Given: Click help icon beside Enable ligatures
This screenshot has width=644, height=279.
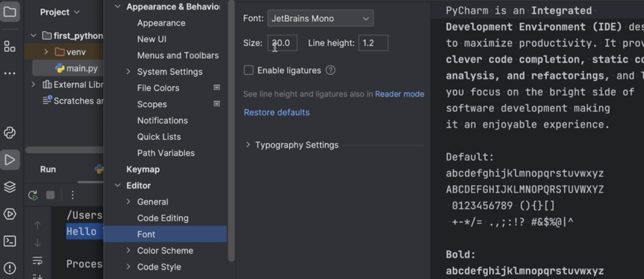Looking at the screenshot, I should tap(330, 70).
